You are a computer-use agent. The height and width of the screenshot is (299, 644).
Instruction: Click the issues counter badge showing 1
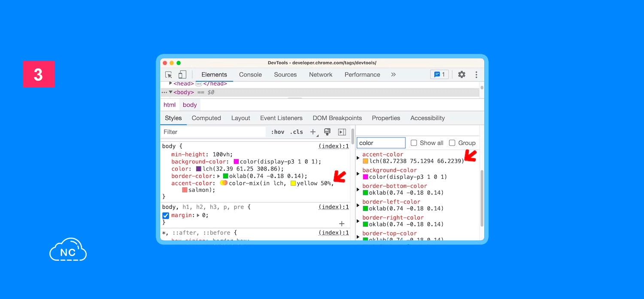point(439,75)
